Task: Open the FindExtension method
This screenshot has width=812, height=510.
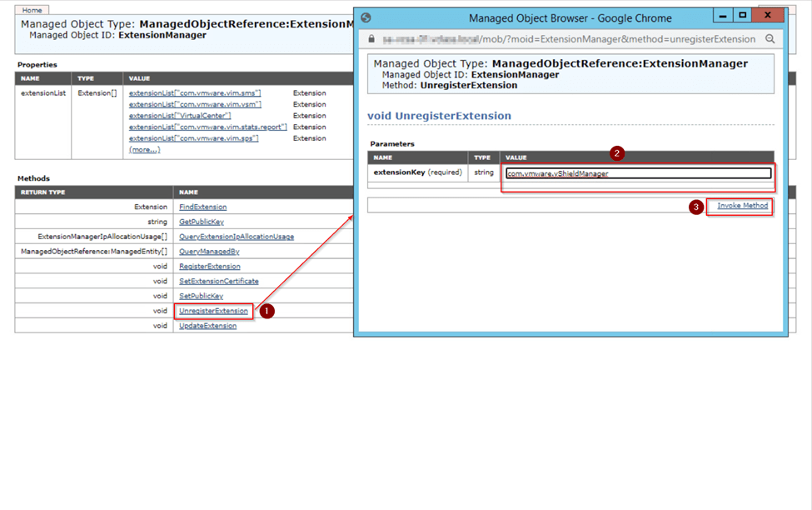Action: click(x=202, y=207)
